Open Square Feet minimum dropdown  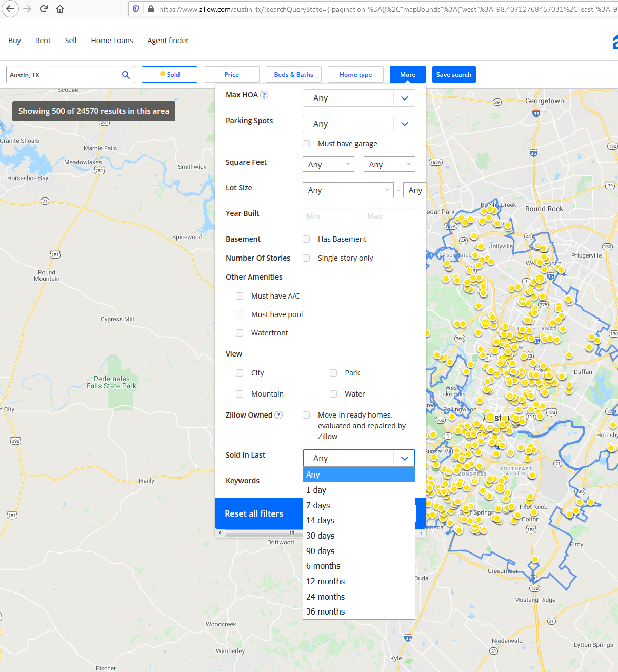328,164
